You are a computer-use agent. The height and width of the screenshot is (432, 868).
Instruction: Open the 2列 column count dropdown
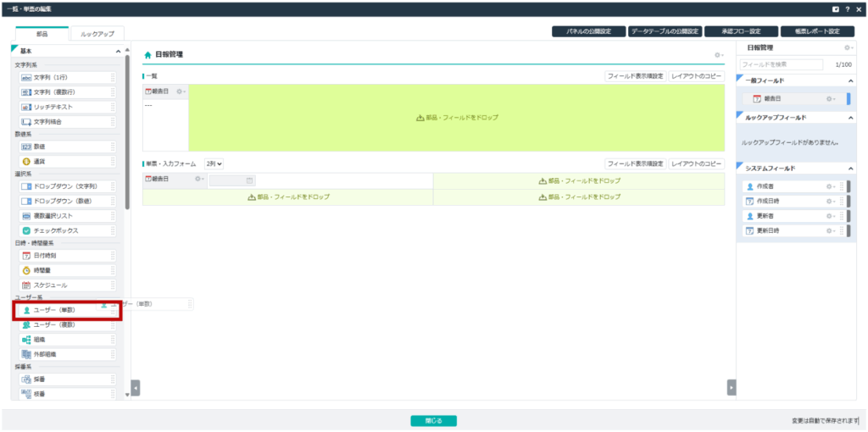pos(214,163)
